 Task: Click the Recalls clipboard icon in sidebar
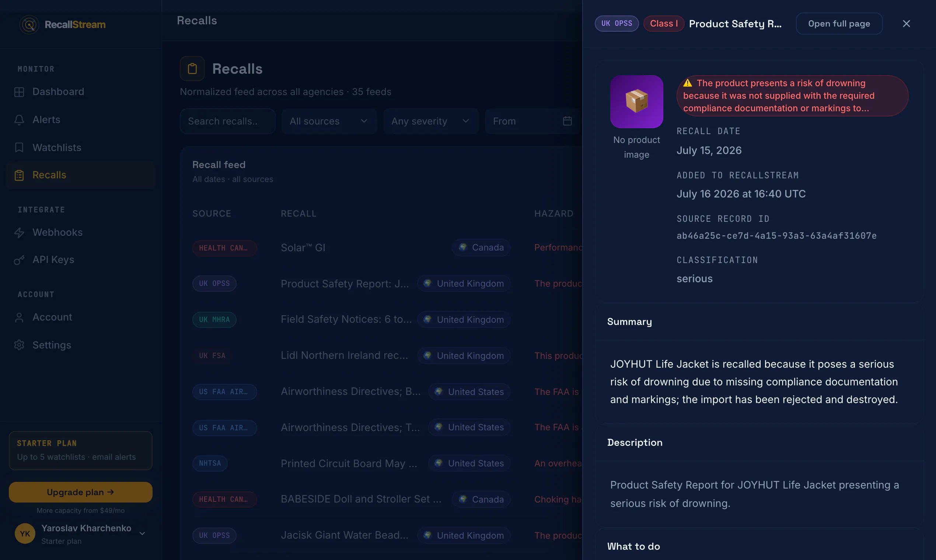(19, 175)
